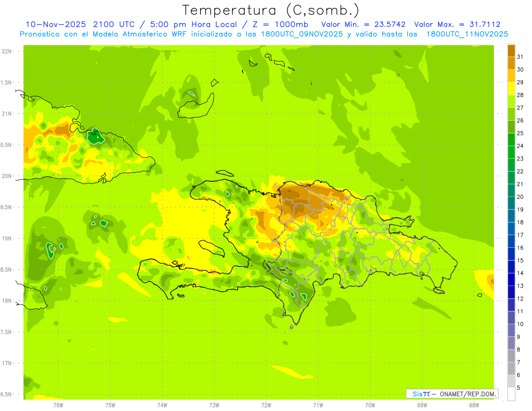Click the legend value "15"

pos(520,260)
